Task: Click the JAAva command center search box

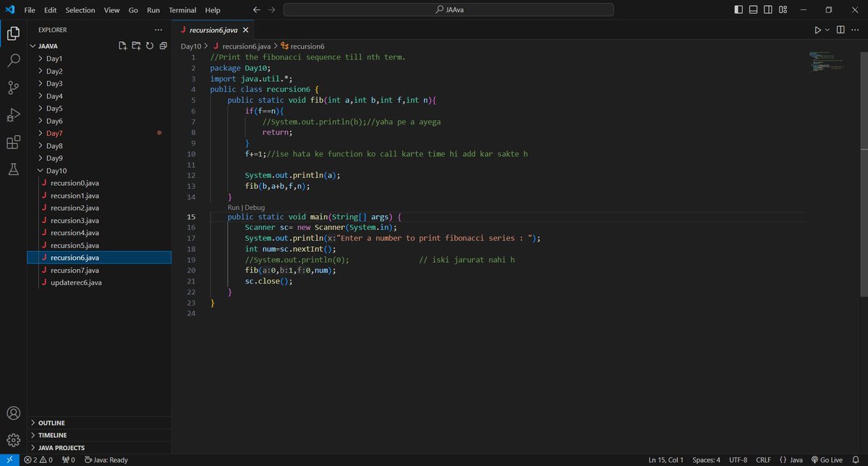Action: pos(448,10)
